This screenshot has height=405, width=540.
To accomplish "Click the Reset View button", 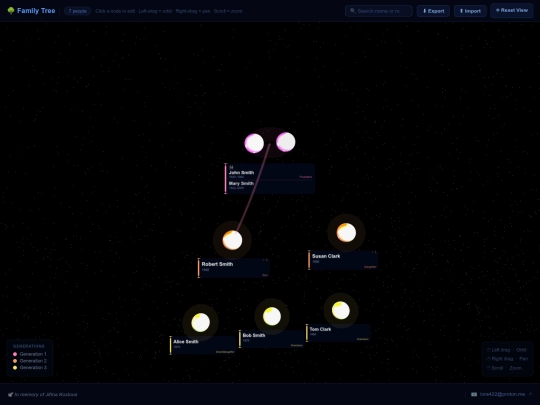I will (512, 10).
